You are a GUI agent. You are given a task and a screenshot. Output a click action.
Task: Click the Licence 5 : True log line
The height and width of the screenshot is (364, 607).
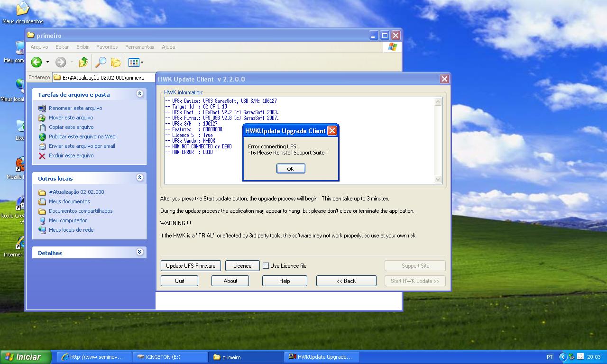click(189, 135)
